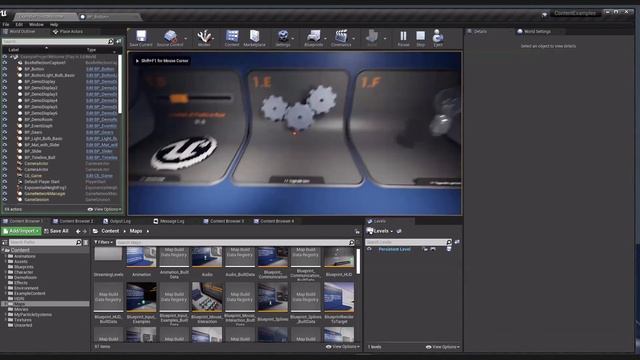Click the Content Browser forward arrow
Viewport: 640px width, 360px height.
(x=85, y=231)
